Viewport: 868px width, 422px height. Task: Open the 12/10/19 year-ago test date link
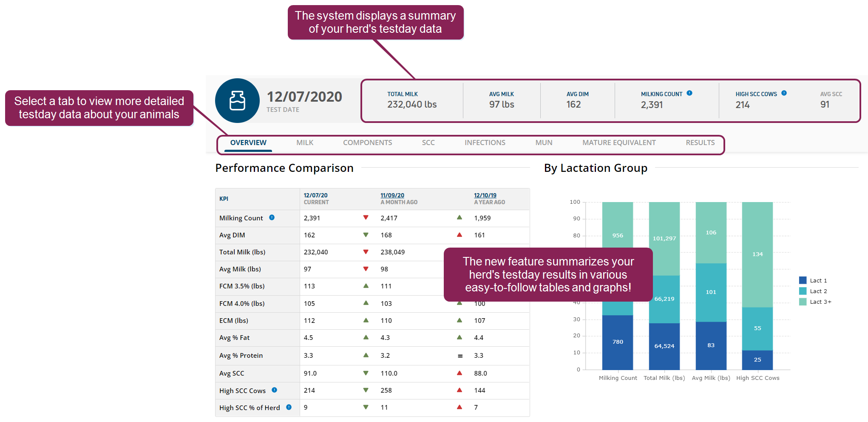(x=485, y=195)
